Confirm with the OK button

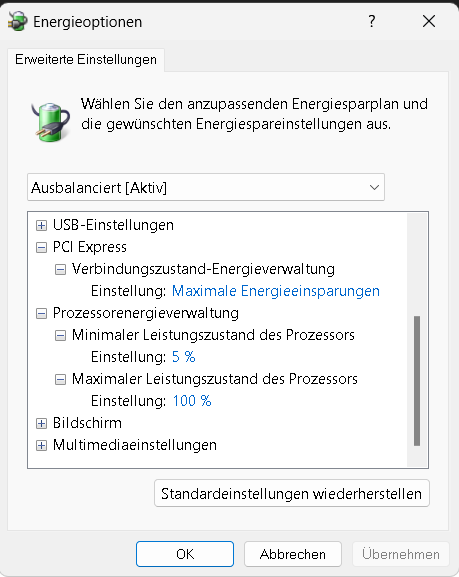point(185,554)
